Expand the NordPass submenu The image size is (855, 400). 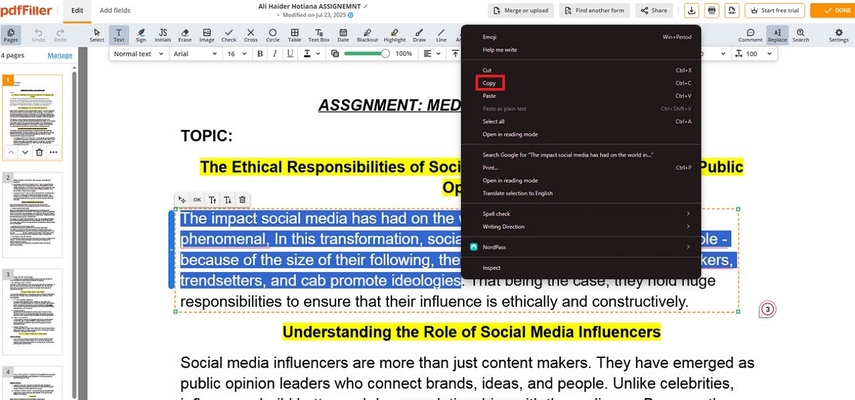pos(581,247)
